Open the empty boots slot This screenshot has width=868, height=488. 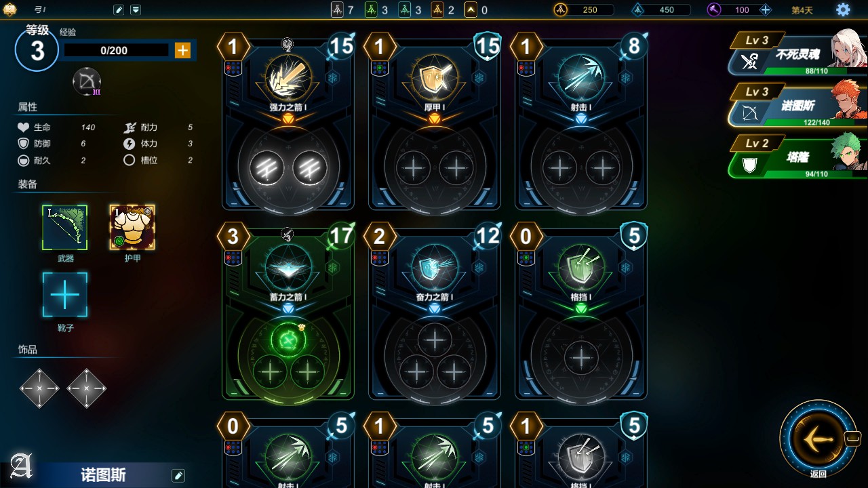(x=65, y=295)
